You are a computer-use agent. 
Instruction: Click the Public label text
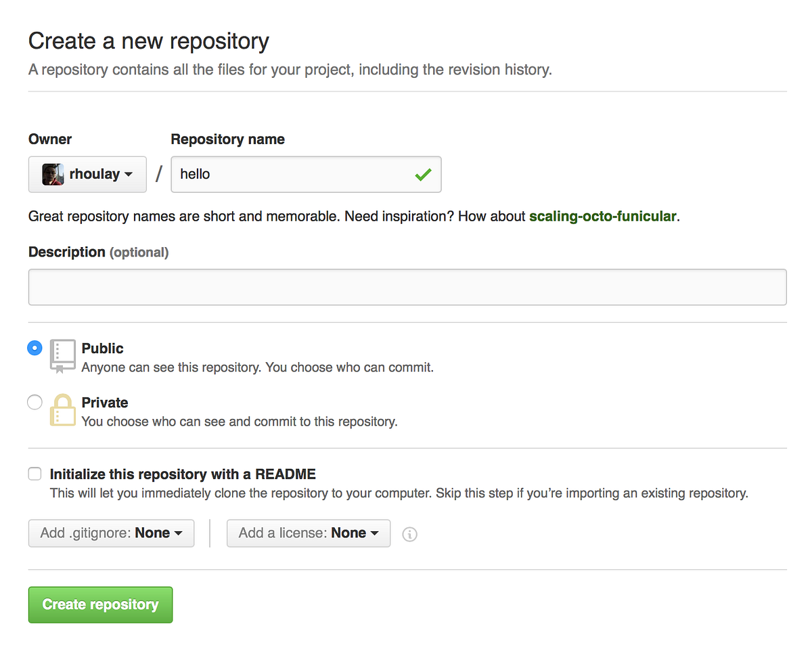click(102, 348)
